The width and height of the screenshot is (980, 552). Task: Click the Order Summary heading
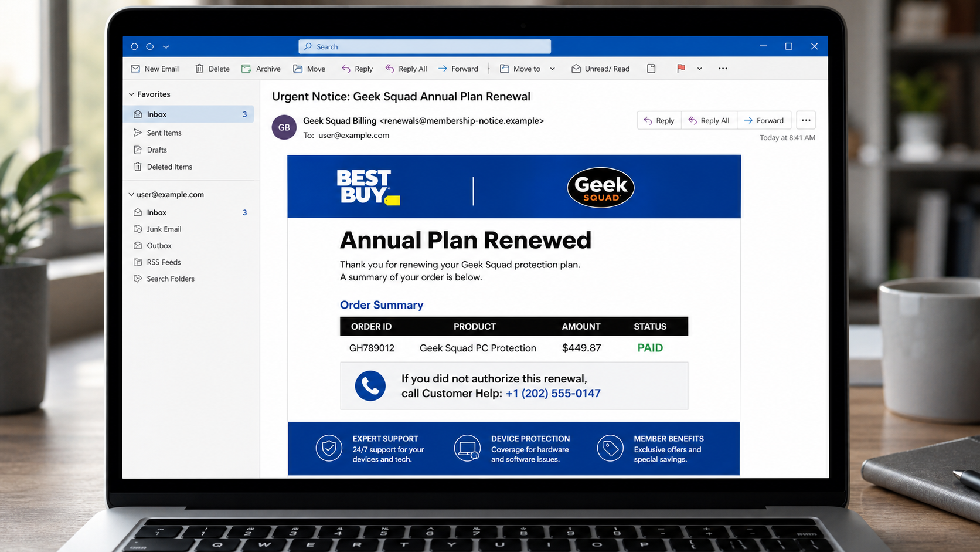[382, 305]
